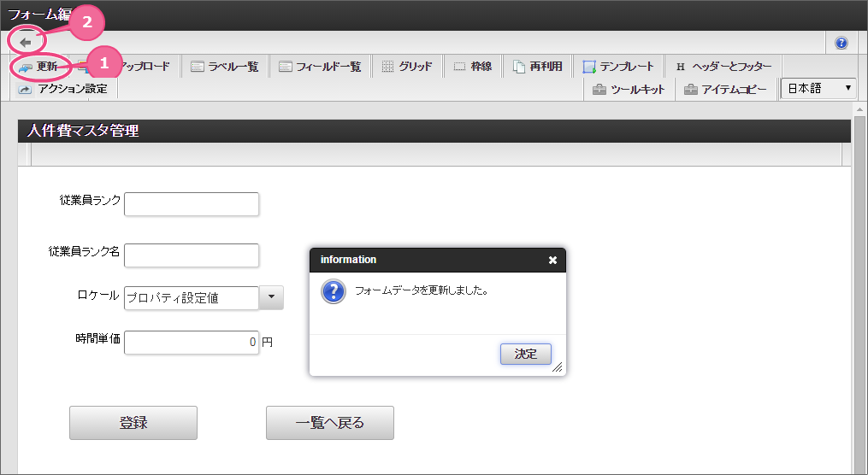Screen dimensions: 868x475
Task: Click the 従業員ランク input field
Action: [x=192, y=204]
